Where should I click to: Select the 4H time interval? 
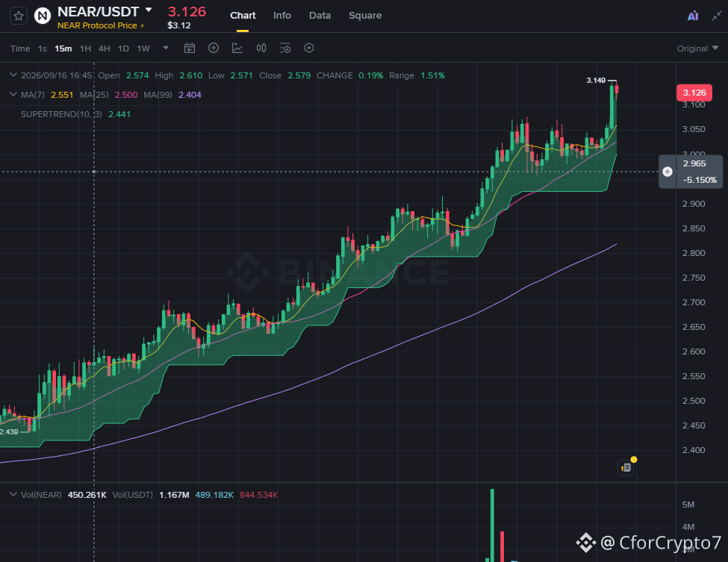105,49
